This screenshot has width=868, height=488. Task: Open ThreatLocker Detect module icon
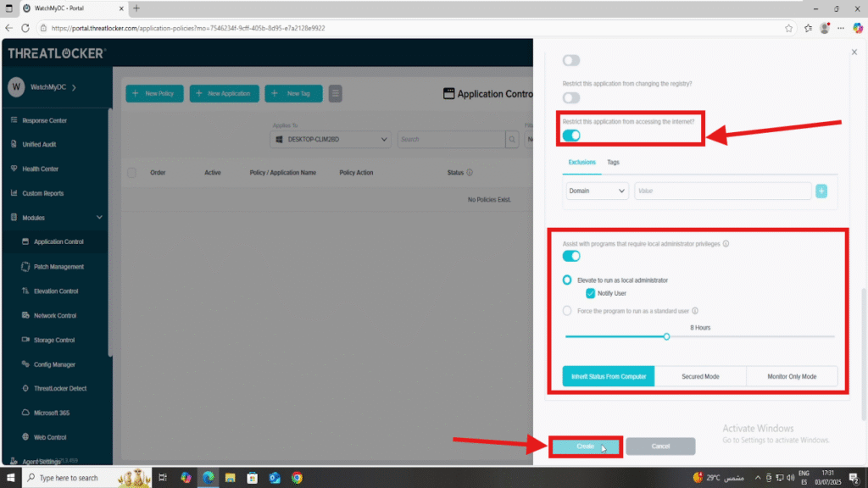pyautogui.click(x=25, y=388)
